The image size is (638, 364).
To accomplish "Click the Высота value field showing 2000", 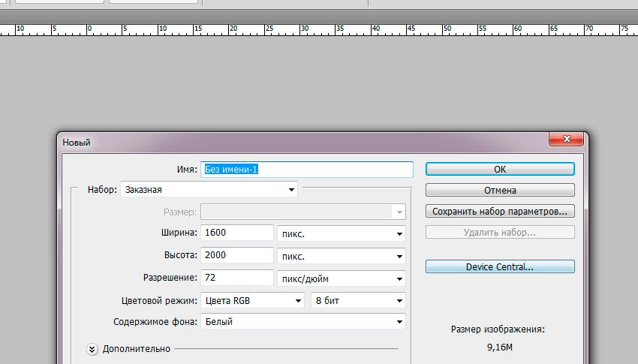I will tap(236, 255).
